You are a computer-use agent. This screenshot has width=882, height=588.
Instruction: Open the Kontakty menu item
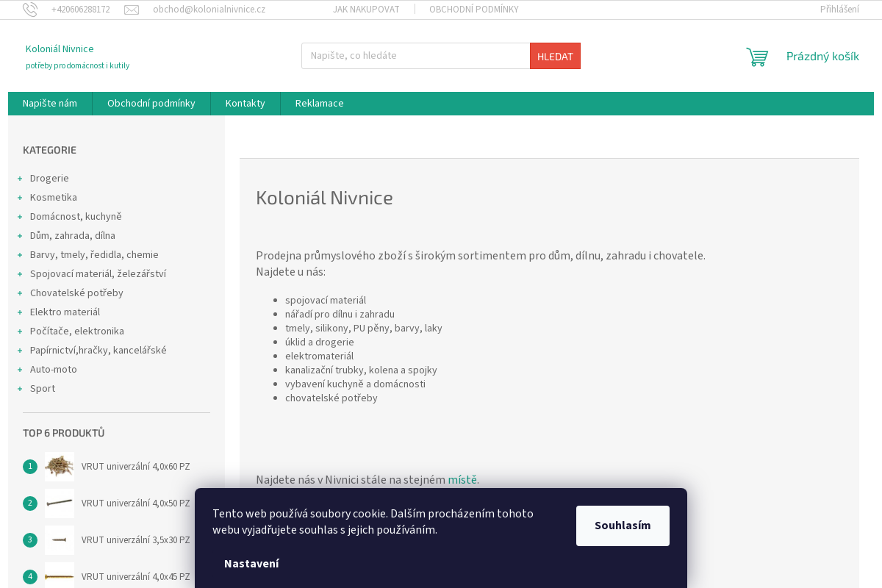pos(245,103)
